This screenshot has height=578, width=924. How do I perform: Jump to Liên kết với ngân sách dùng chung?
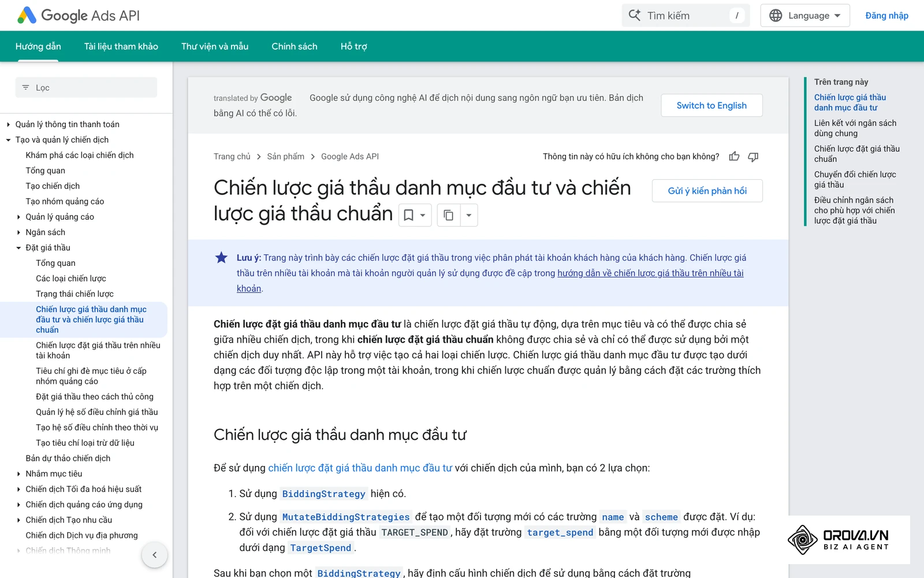click(x=855, y=128)
